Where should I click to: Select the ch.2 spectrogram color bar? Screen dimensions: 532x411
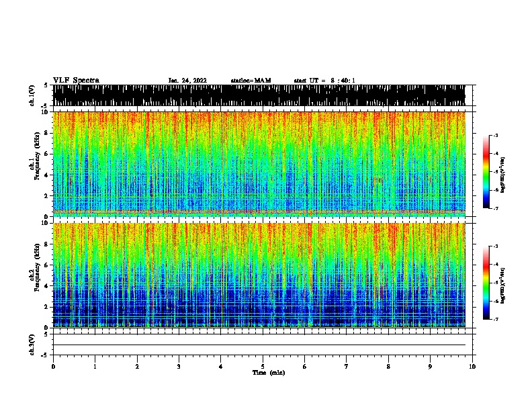[x=486, y=283]
